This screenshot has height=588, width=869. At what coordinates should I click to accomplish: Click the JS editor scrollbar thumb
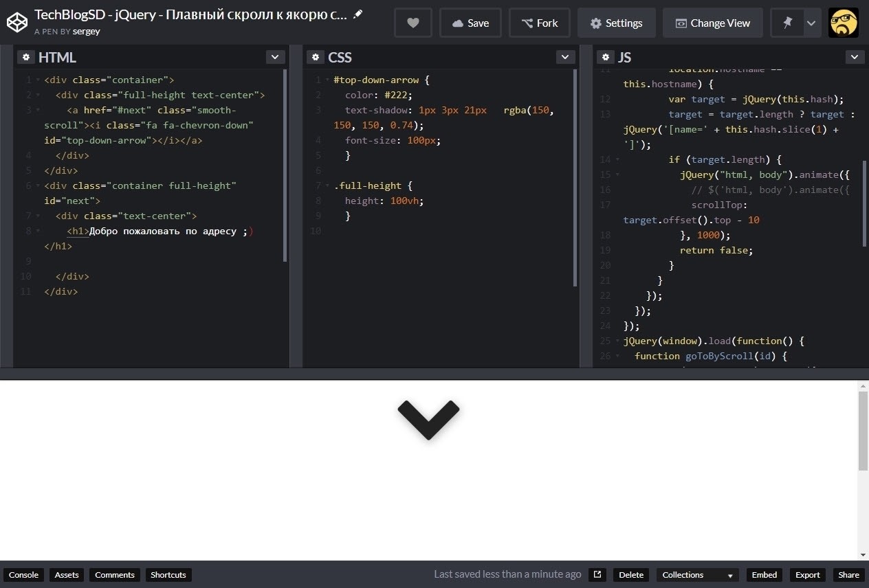(865, 203)
